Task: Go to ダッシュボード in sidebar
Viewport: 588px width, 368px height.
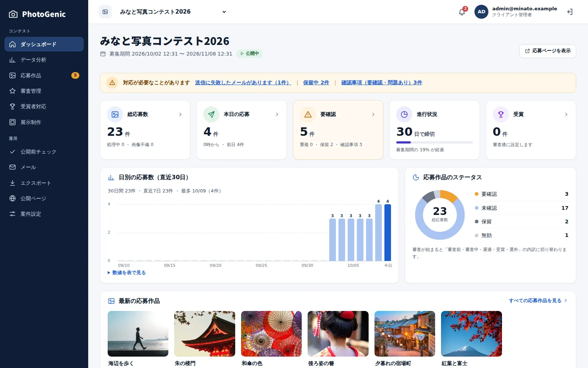Action: click(44, 44)
